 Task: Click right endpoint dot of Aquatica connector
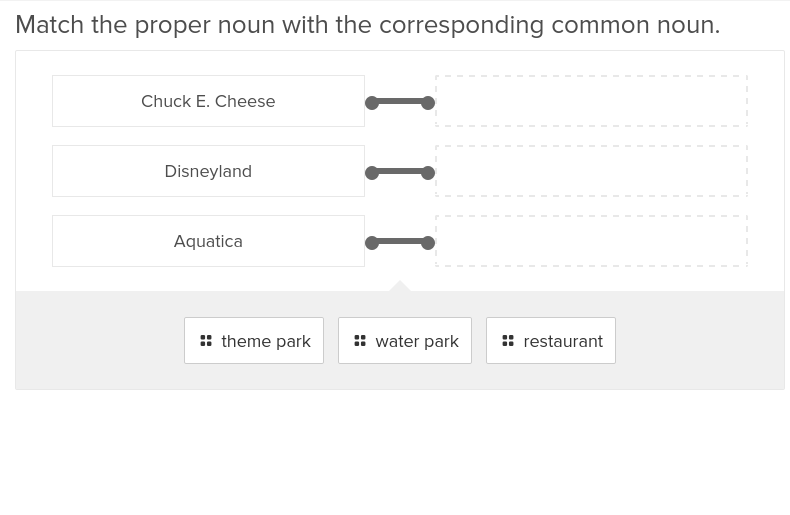(x=428, y=243)
